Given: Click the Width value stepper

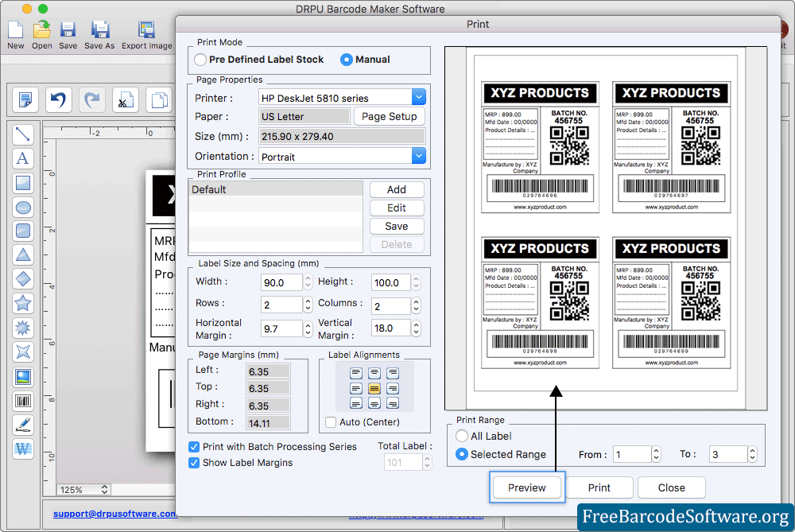Looking at the screenshot, I should 308,282.
